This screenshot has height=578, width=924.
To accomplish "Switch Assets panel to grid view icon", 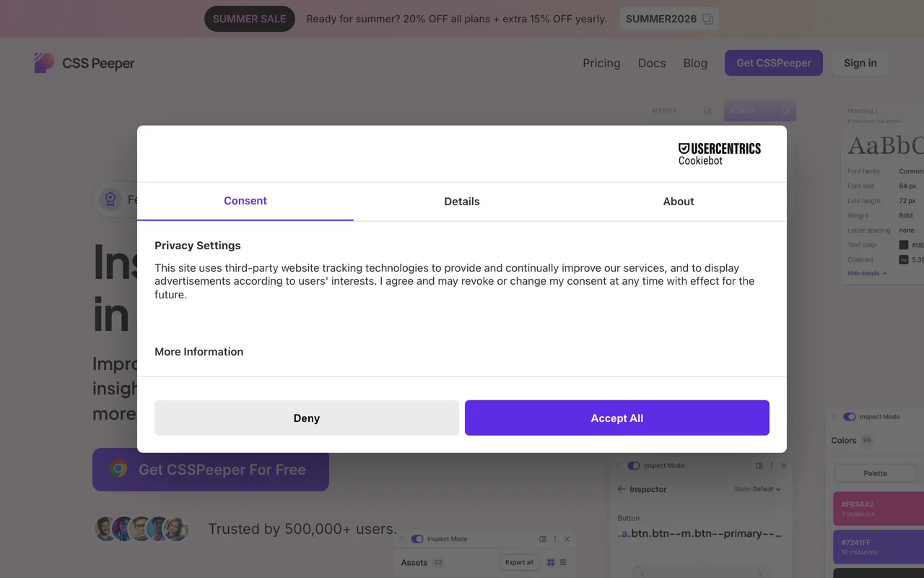I will (551, 562).
